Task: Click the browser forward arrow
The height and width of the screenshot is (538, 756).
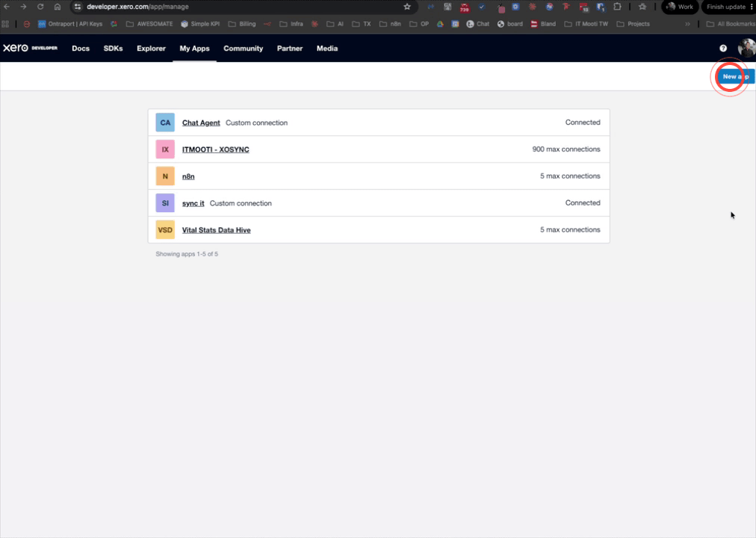Action: click(x=23, y=7)
